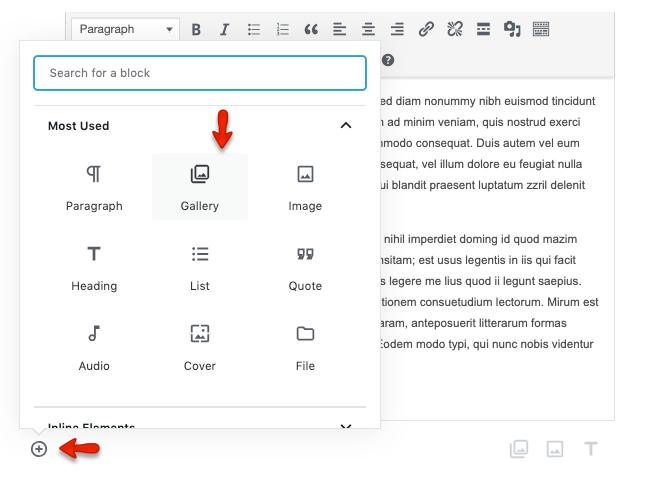649x491 pixels.
Task: Add a Heading block
Action: [94, 266]
